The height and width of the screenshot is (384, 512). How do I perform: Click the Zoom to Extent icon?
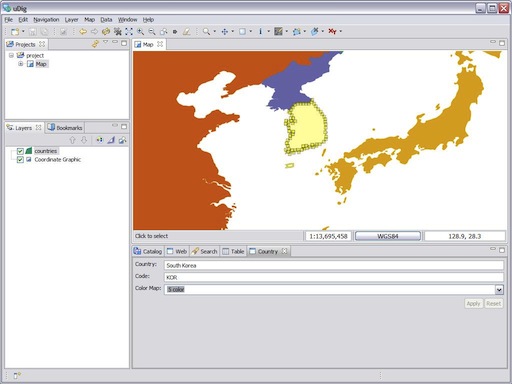pos(129,31)
